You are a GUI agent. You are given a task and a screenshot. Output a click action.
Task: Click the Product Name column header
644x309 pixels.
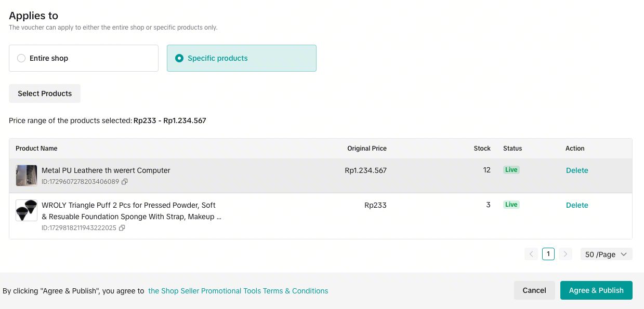pos(36,149)
